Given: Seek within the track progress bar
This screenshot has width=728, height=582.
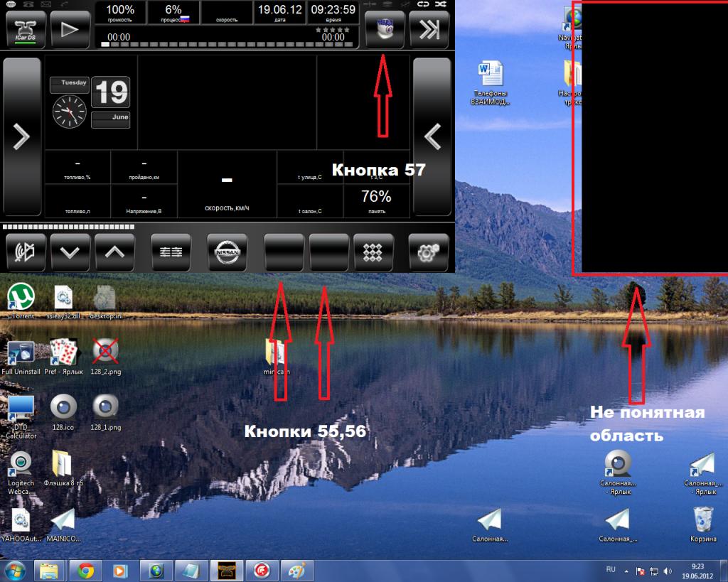Looking at the screenshot, I should coord(227,45).
